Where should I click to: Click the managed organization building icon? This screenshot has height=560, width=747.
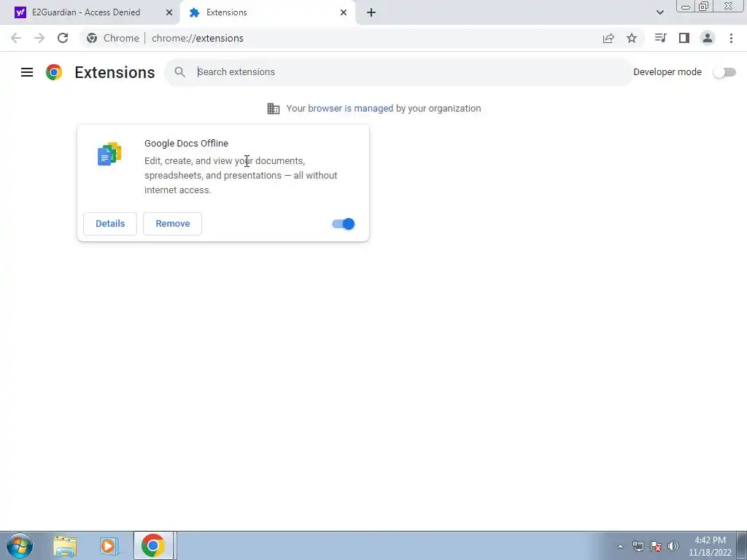pyautogui.click(x=274, y=109)
